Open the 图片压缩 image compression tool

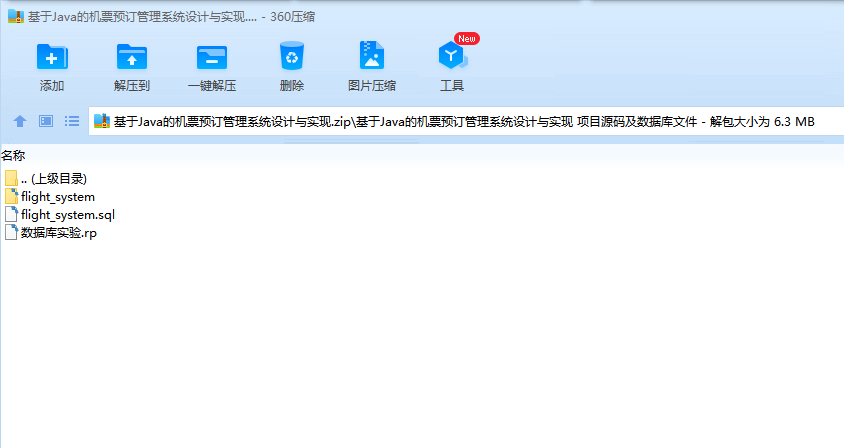tap(371, 55)
